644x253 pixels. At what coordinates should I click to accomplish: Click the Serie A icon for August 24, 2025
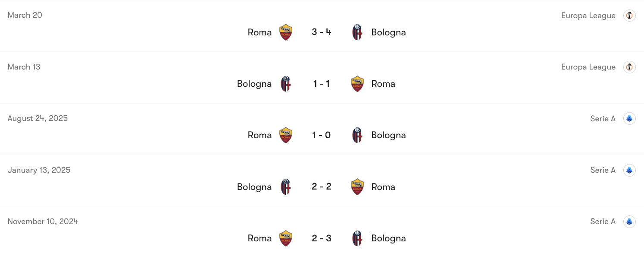coord(629,118)
